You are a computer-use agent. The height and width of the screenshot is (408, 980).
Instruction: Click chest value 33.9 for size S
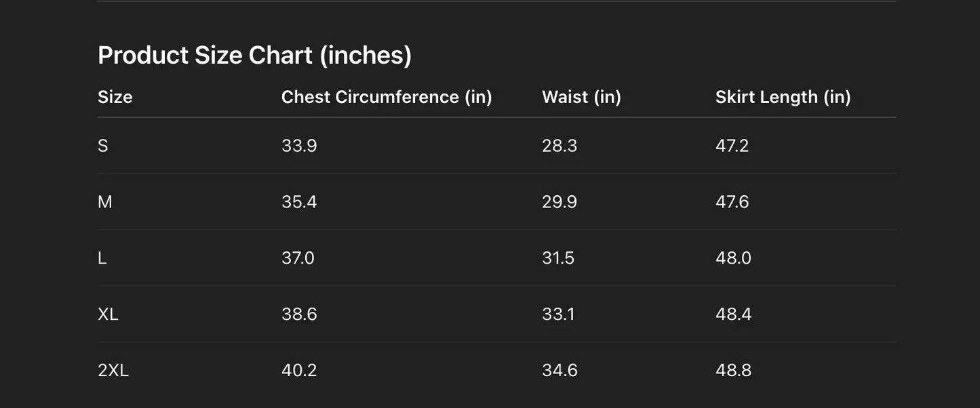coord(299,146)
